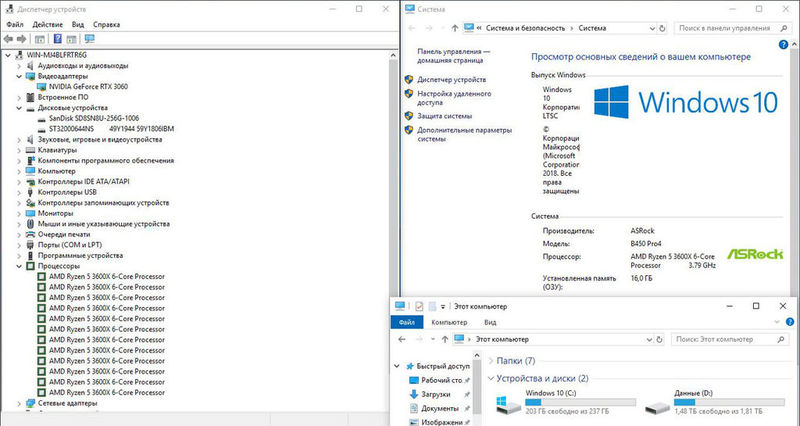Click the Контроллеры USB icon
The width and height of the screenshot is (800, 426).
pyautogui.click(x=30, y=192)
